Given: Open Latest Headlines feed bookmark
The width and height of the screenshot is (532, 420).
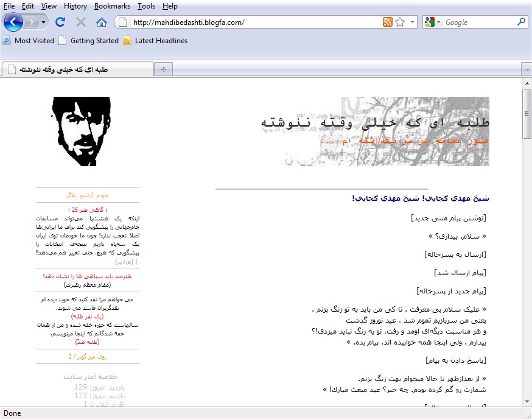Looking at the screenshot, I should (x=155, y=41).
